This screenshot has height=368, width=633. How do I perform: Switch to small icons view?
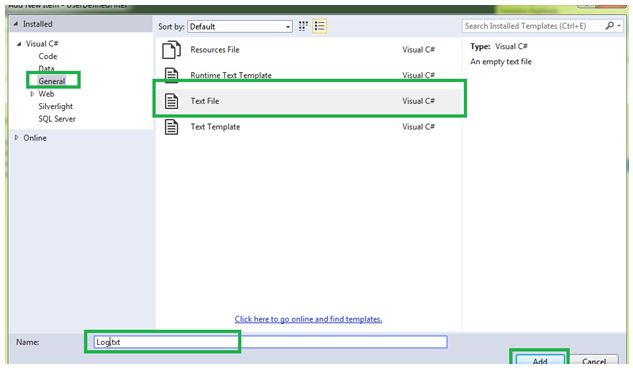(303, 26)
